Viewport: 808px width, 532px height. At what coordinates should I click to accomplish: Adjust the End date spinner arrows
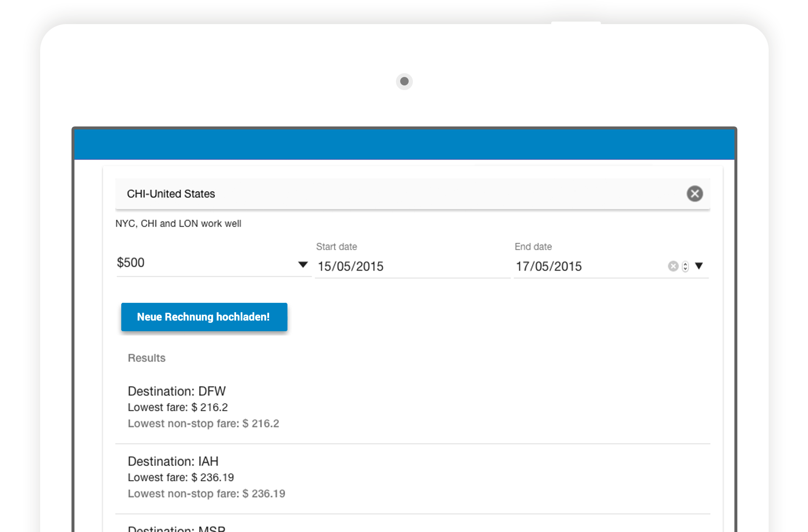[x=685, y=266]
